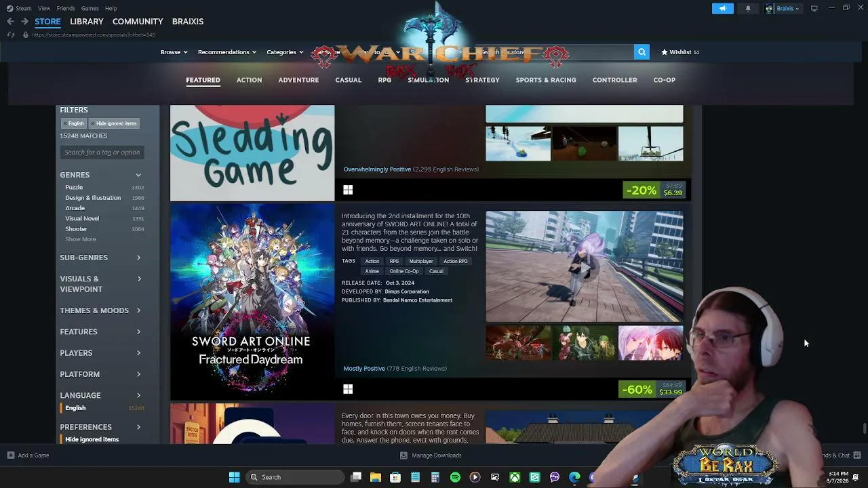The image size is (868, 488).
Task: Open the Browse dropdown menu
Action: click(x=174, y=52)
